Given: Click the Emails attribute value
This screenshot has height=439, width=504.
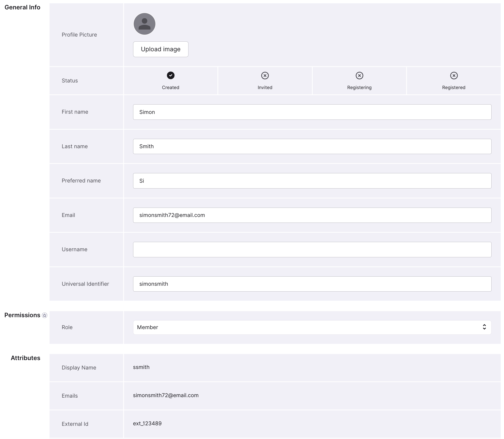Looking at the screenshot, I should [x=166, y=395].
